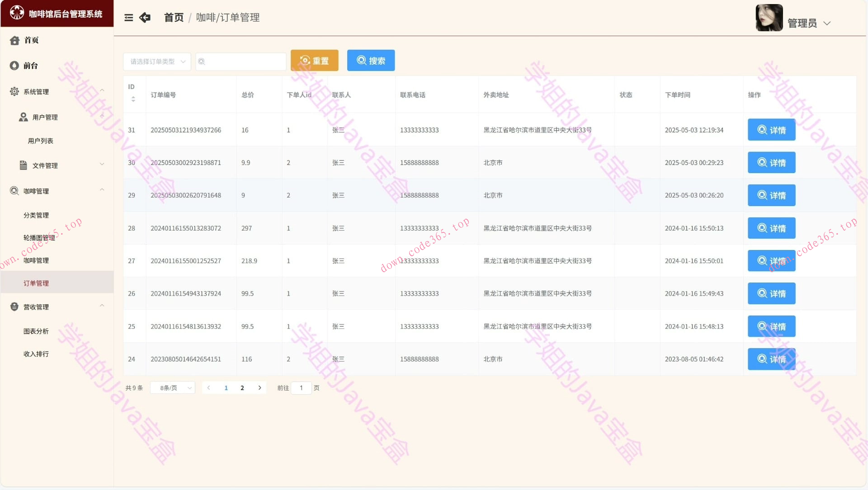Screen dimensions: 868x490
Task: Click the blue 搜索 search button
Action: coord(371,61)
